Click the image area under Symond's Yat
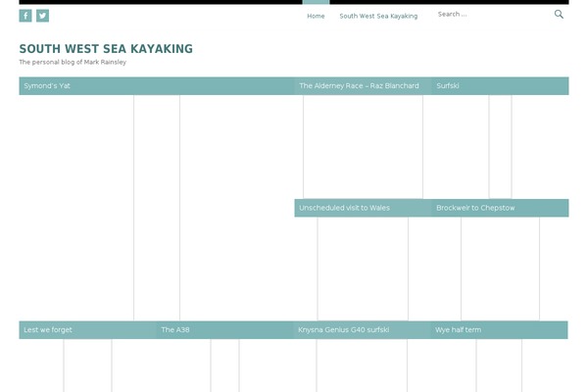This screenshot has width=588, height=392. (157, 206)
